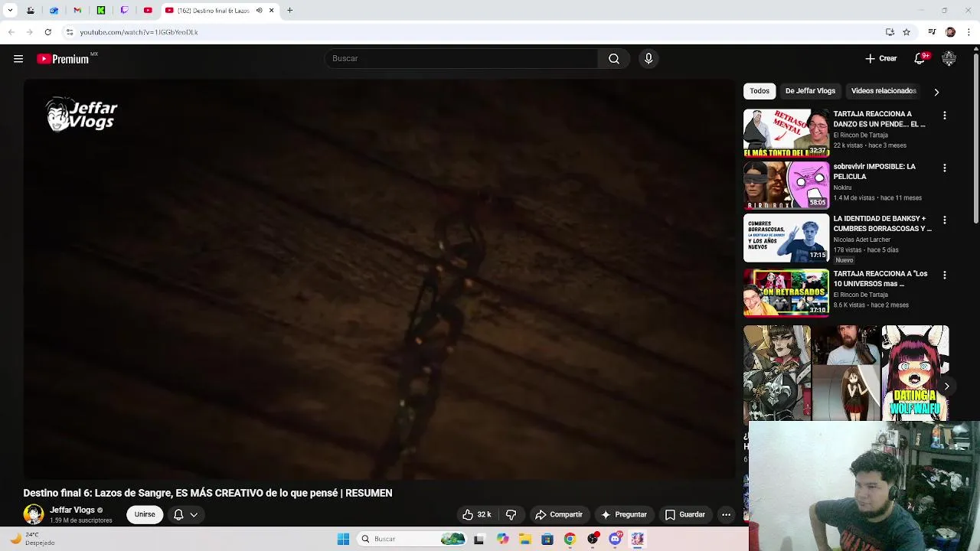The width and height of the screenshot is (980, 551).
Task: Click the Preguntar ask button
Action: point(625,514)
